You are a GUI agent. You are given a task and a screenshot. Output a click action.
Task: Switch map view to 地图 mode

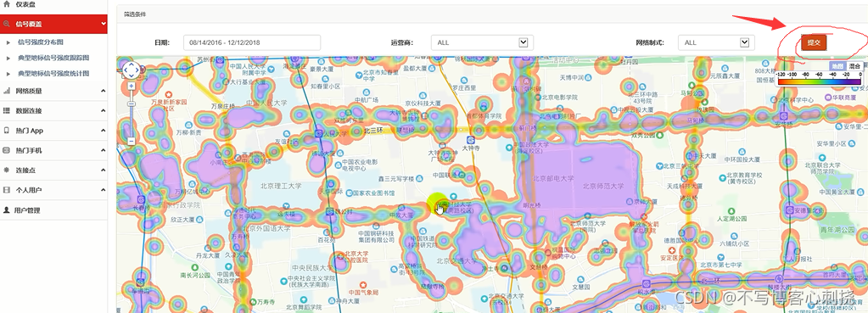pos(837,66)
